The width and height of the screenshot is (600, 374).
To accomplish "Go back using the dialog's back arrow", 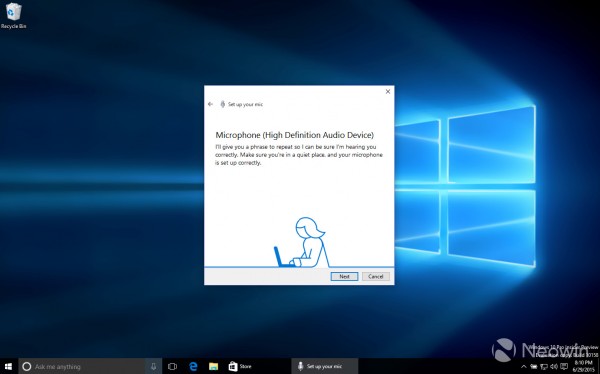I will coord(210,104).
